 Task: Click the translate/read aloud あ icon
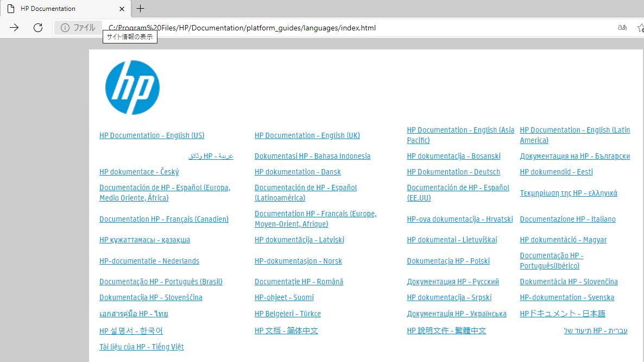622,28
